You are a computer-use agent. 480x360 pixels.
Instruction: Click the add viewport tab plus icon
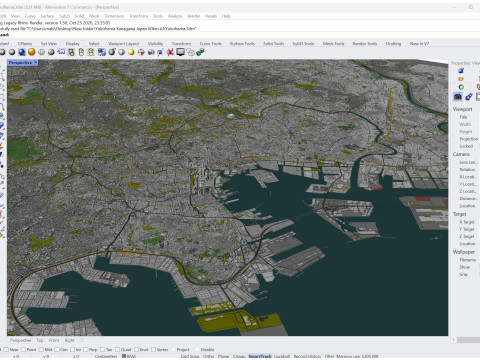pyautogui.click(x=82, y=340)
